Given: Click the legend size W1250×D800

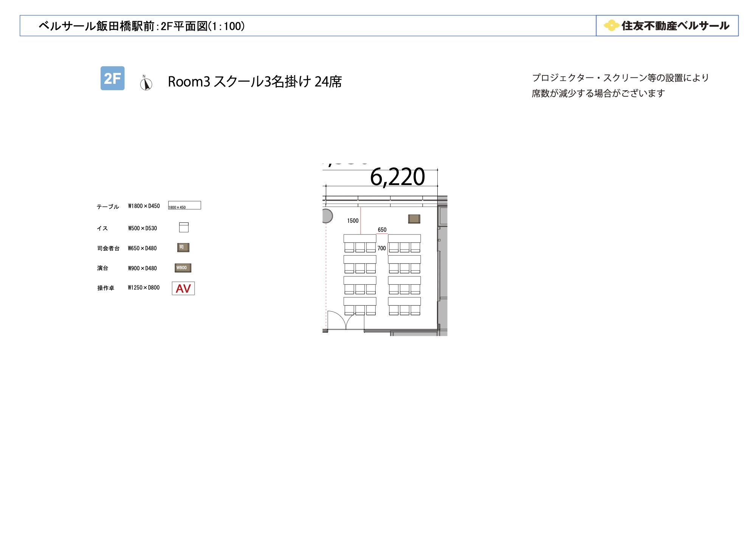Looking at the screenshot, I should pos(144,287).
